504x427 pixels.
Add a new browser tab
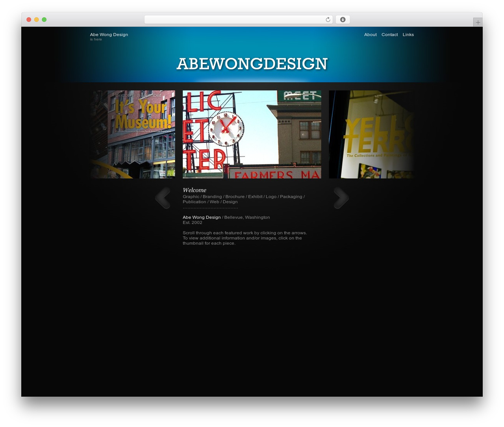pyautogui.click(x=478, y=22)
